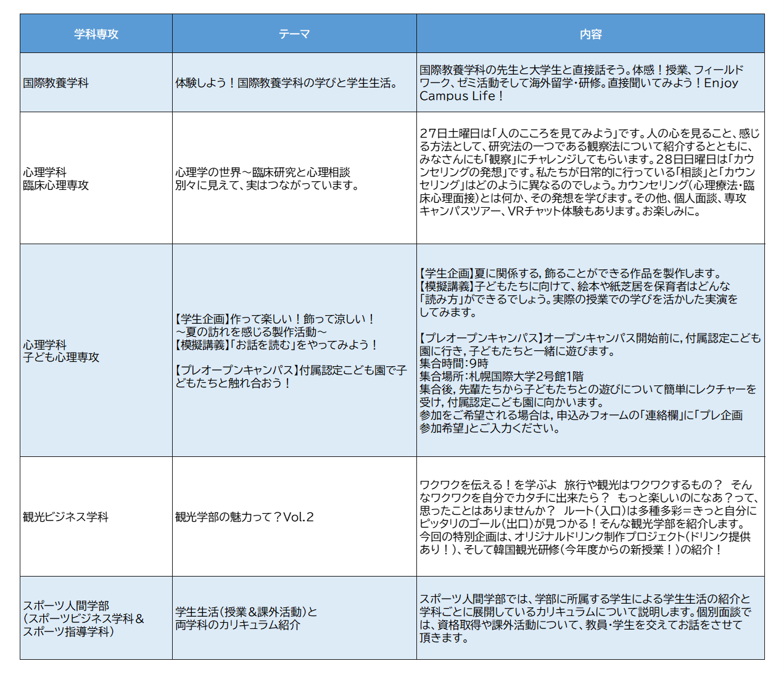Click the theme 心理学の世界～臨床研究と心理相談
The width and height of the screenshot is (784, 674).
point(294,178)
